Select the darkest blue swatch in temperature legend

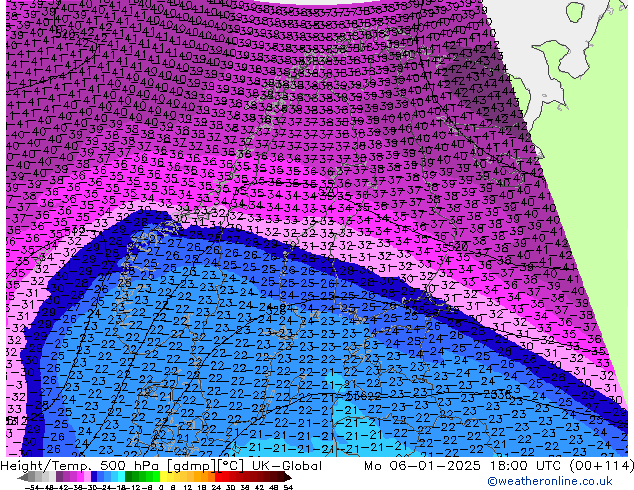pyautogui.click(x=94, y=477)
